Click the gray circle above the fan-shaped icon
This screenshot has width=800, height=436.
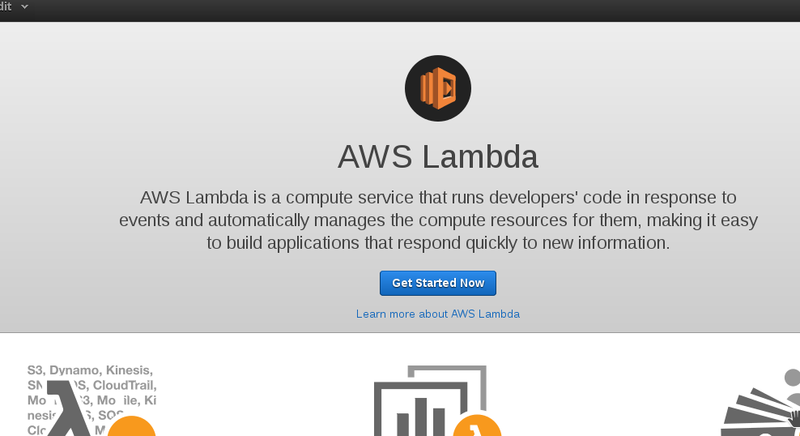(792, 377)
